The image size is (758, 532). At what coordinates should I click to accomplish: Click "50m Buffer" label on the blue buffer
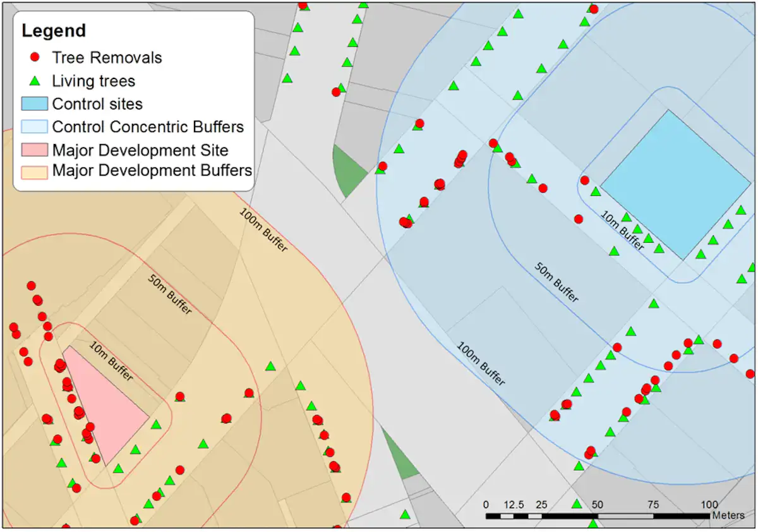[x=556, y=281]
